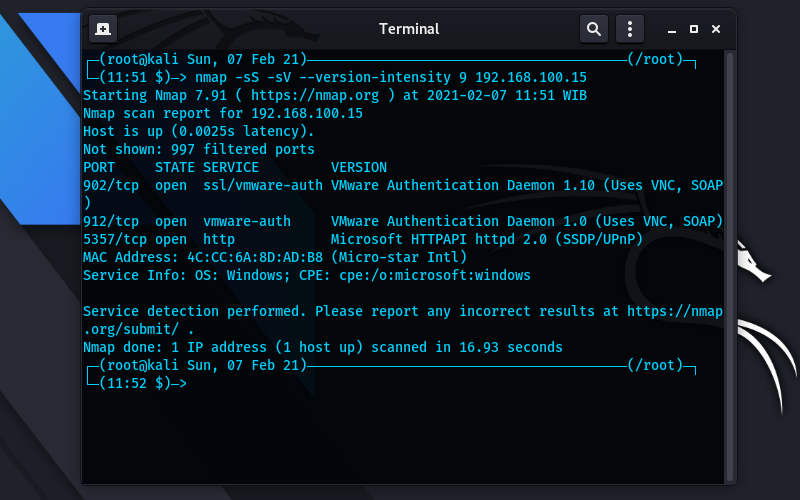This screenshot has height=500, width=800.
Task: Click the empty 11:52 command prompt
Action: pos(144,384)
